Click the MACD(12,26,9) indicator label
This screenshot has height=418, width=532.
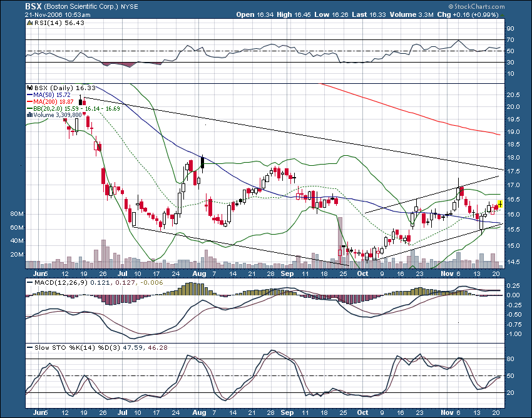tap(61, 282)
